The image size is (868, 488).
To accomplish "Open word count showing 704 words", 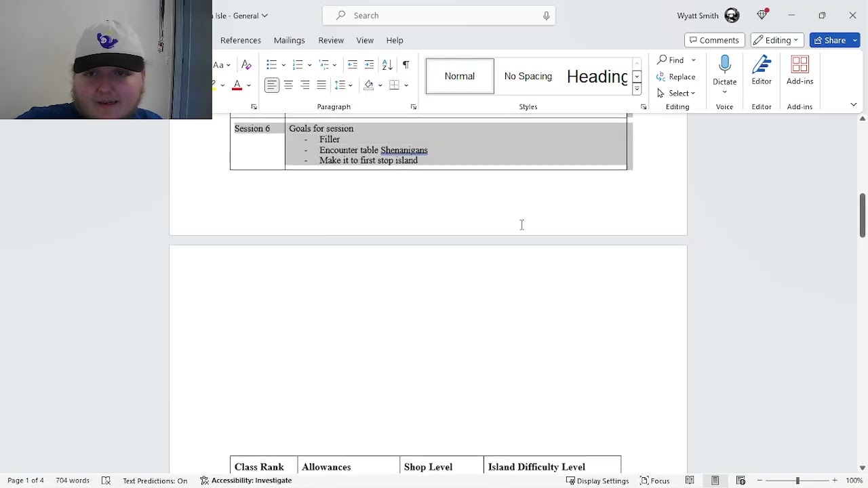I will 73,481.
